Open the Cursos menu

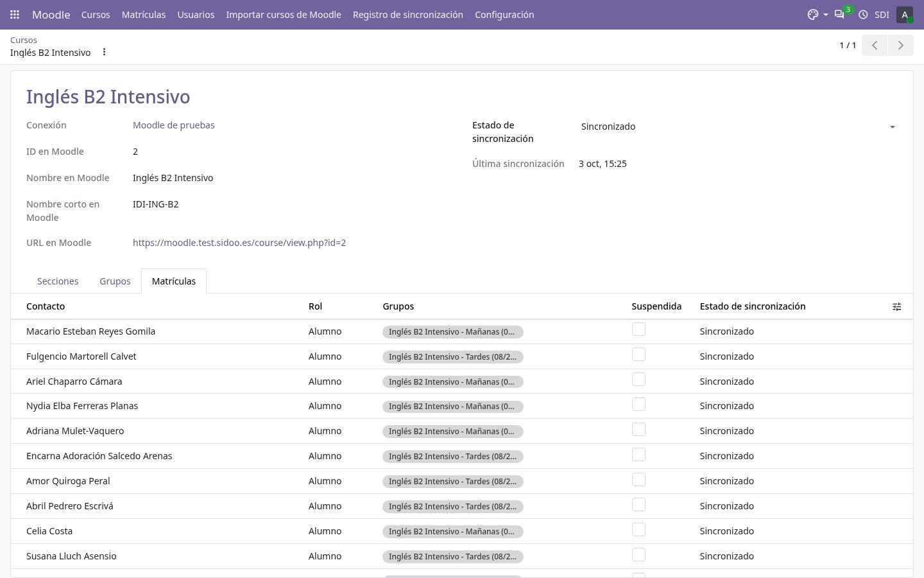(x=96, y=14)
